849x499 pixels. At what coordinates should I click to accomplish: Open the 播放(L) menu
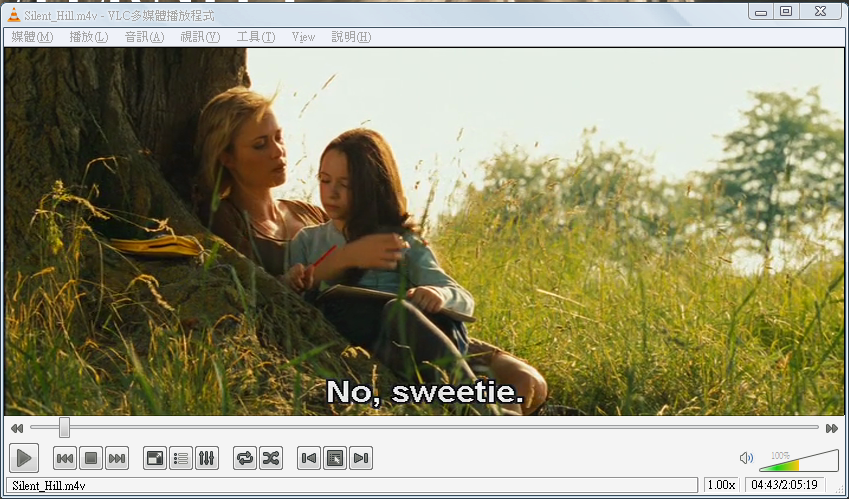[89, 37]
